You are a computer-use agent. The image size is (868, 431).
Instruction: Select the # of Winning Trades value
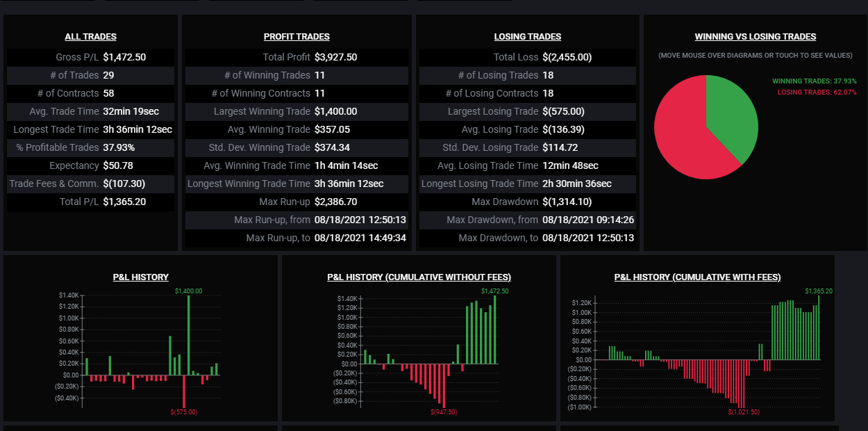click(319, 75)
